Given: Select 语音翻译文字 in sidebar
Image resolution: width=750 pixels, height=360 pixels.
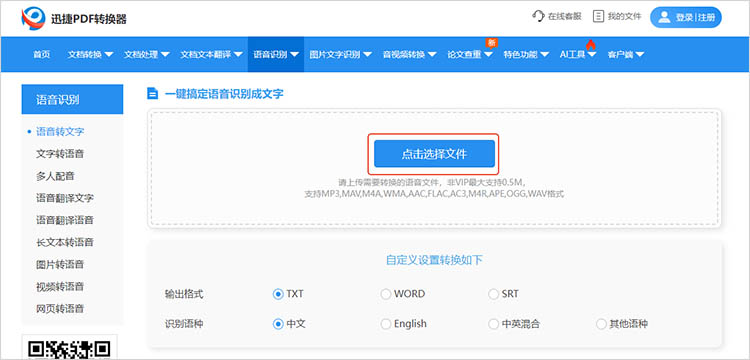Looking at the screenshot, I should click(65, 198).
